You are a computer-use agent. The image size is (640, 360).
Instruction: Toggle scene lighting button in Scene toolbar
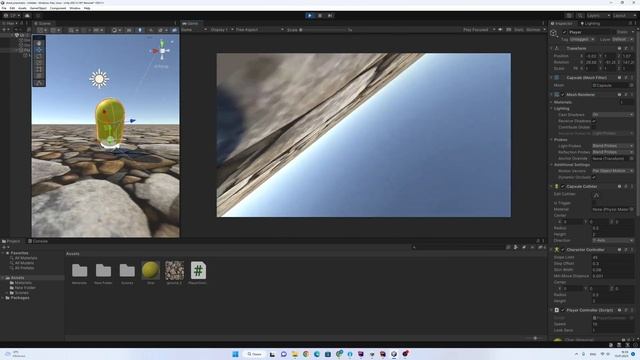(140, 30)
